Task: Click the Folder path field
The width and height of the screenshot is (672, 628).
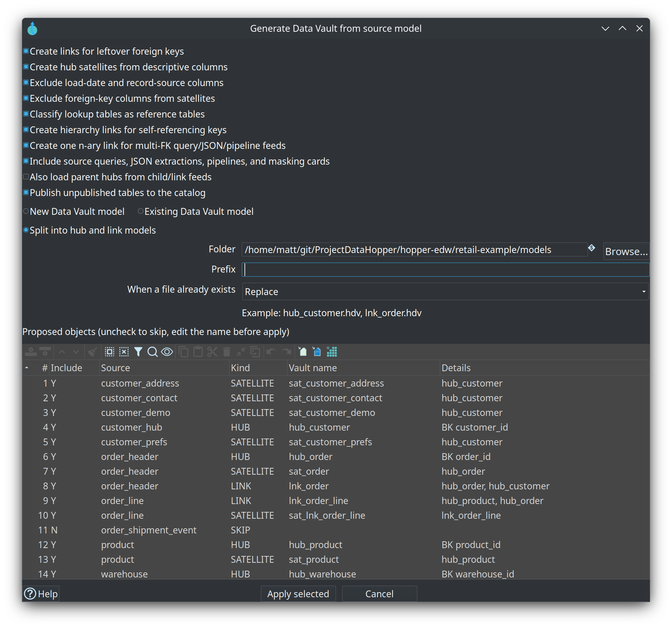Action: tap(414, 250)
